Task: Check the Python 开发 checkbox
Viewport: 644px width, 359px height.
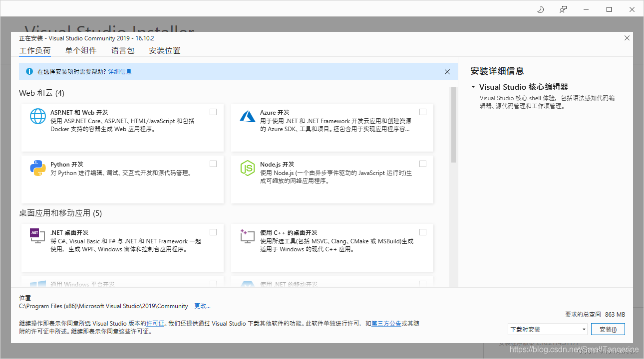Action: pos(213,164)
